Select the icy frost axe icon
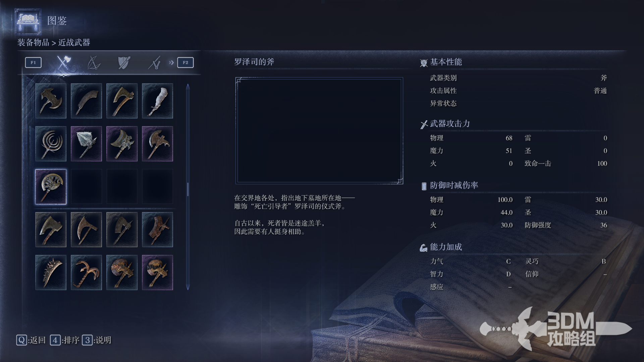Screen dimensions: 644x362 86,144
